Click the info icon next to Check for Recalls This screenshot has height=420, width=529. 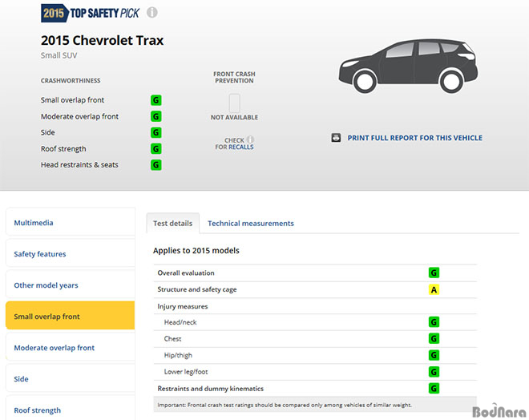(x=250, y=139)
